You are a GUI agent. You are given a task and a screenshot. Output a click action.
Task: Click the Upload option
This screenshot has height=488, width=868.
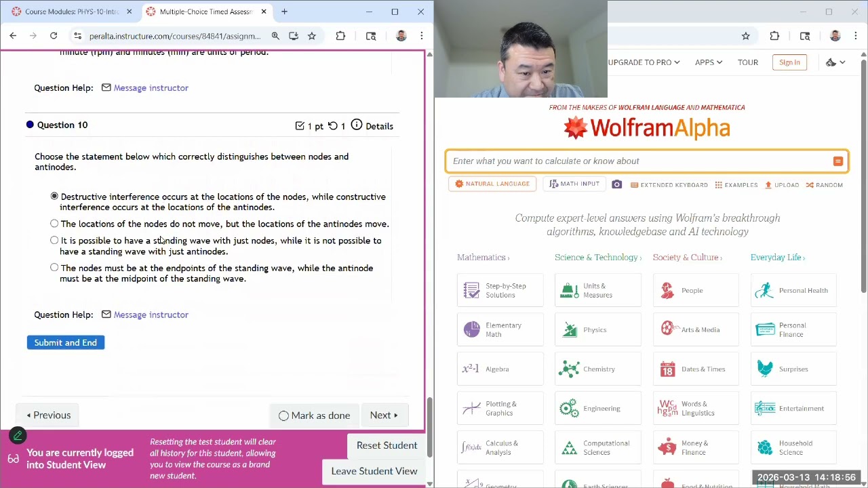[782, 185]
